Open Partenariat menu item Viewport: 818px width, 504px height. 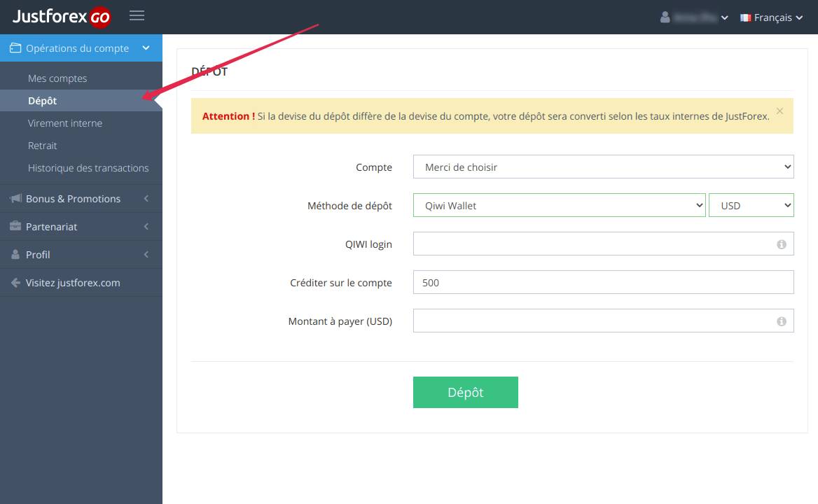point(81,226)
